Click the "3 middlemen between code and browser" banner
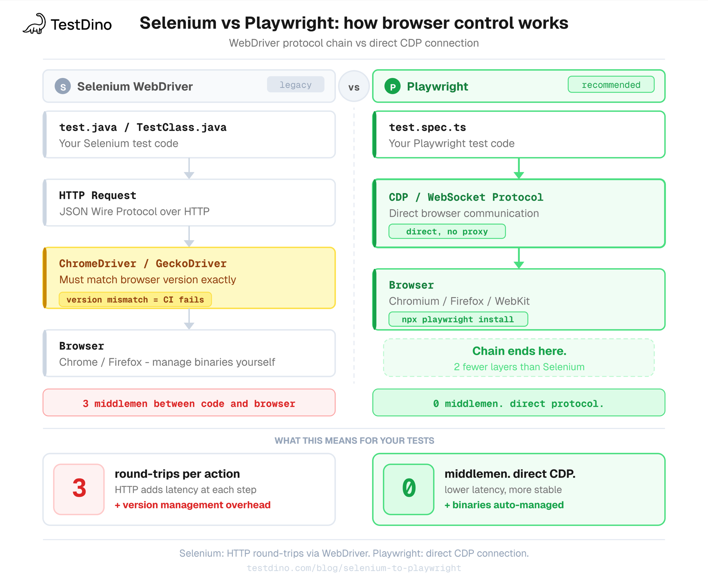This screenshot has height=588, width=708. pyautogui.click(x=189, y=403)
